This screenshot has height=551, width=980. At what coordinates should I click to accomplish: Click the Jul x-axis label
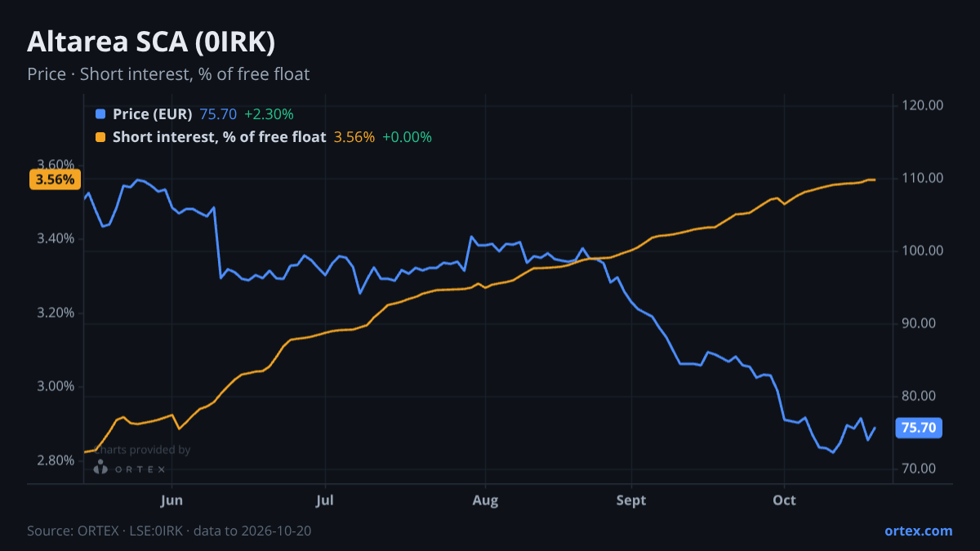pyautogui.click(x=325, y=499)
